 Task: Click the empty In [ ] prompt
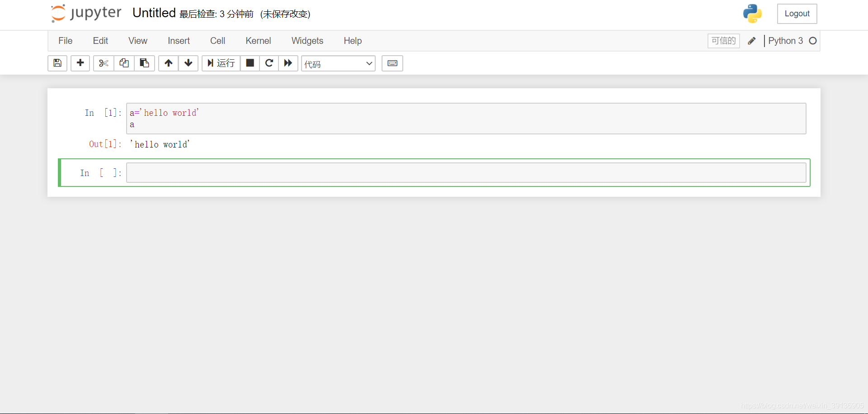101,173
